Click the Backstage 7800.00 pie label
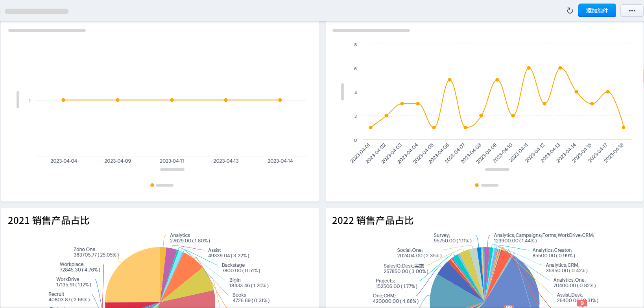Viewport: 644px width, 308px height. [240, 268]
